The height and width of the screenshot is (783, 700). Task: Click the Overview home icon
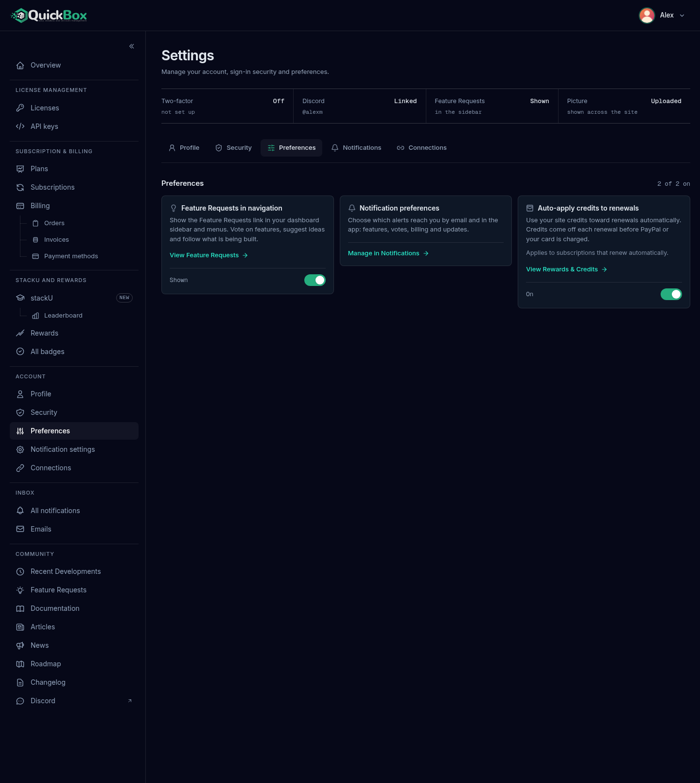tap(20, 65)
